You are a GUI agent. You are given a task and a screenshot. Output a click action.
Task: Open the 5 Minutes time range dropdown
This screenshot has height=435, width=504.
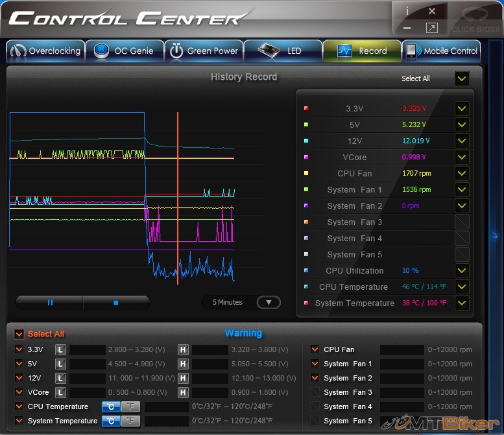click(269, 302)
